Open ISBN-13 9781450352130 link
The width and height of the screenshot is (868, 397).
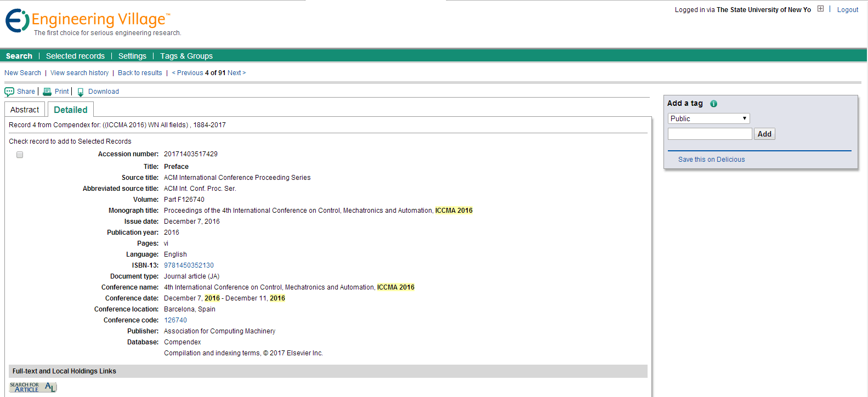coord(189,265)
